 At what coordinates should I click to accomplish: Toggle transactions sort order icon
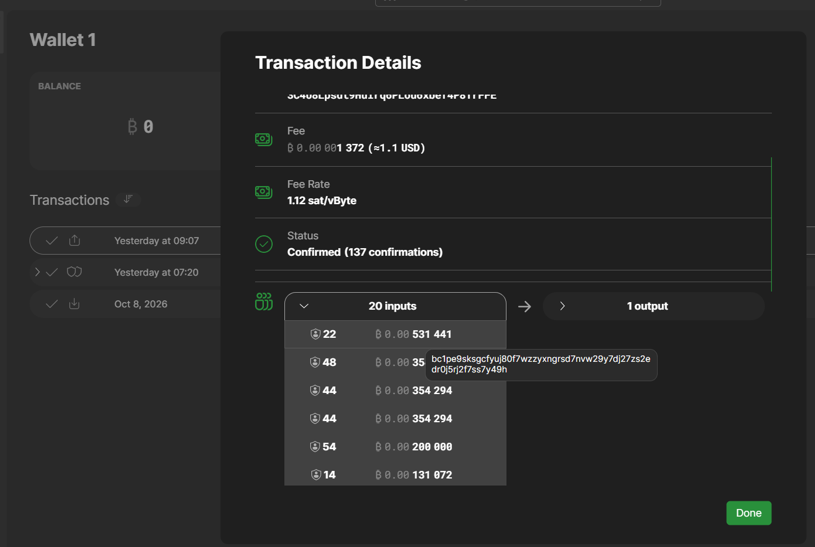pos(128,199)
